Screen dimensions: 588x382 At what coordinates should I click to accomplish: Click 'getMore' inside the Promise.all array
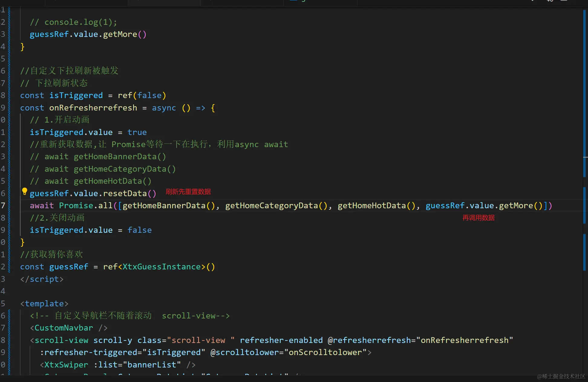pos(516,206)
